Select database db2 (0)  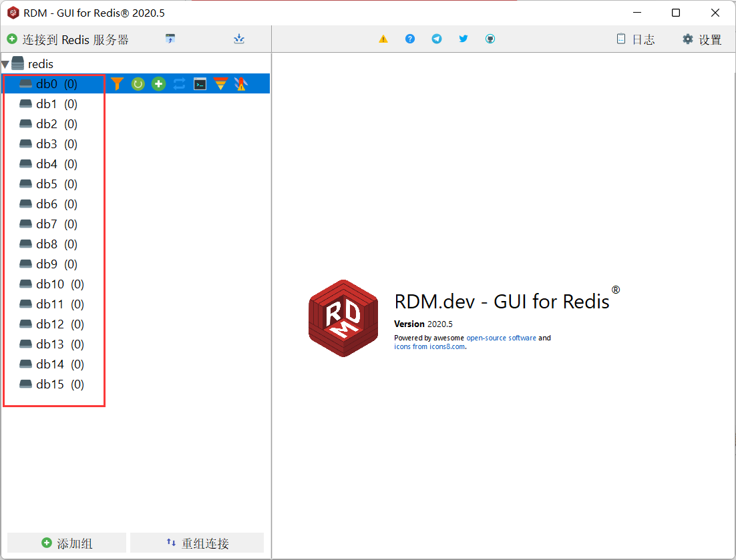[48, 124]
